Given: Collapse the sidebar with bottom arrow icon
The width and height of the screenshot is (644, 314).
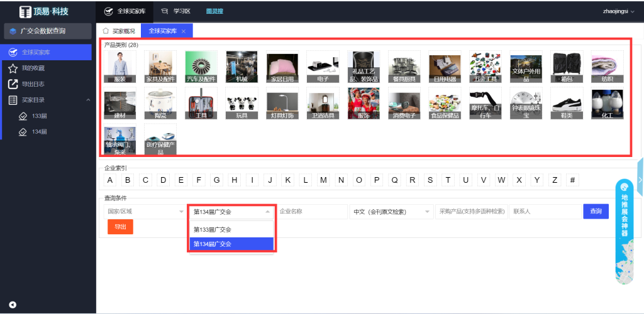Looking at the screenshot, I should point(12,305).
